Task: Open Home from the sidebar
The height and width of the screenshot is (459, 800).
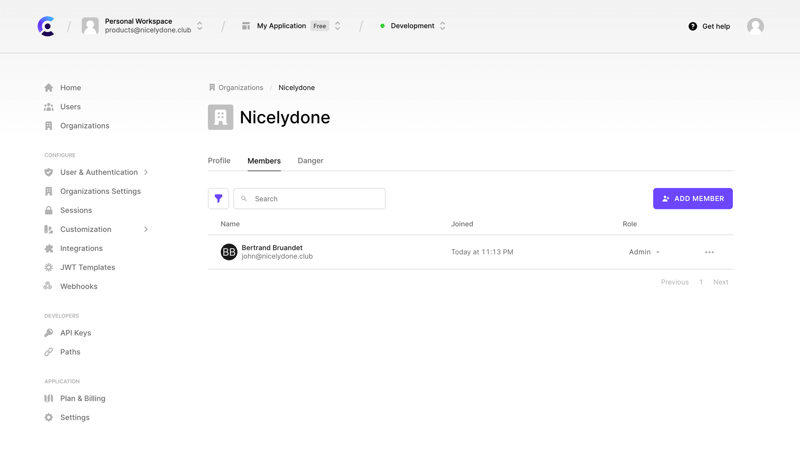Action: point(70,88)
